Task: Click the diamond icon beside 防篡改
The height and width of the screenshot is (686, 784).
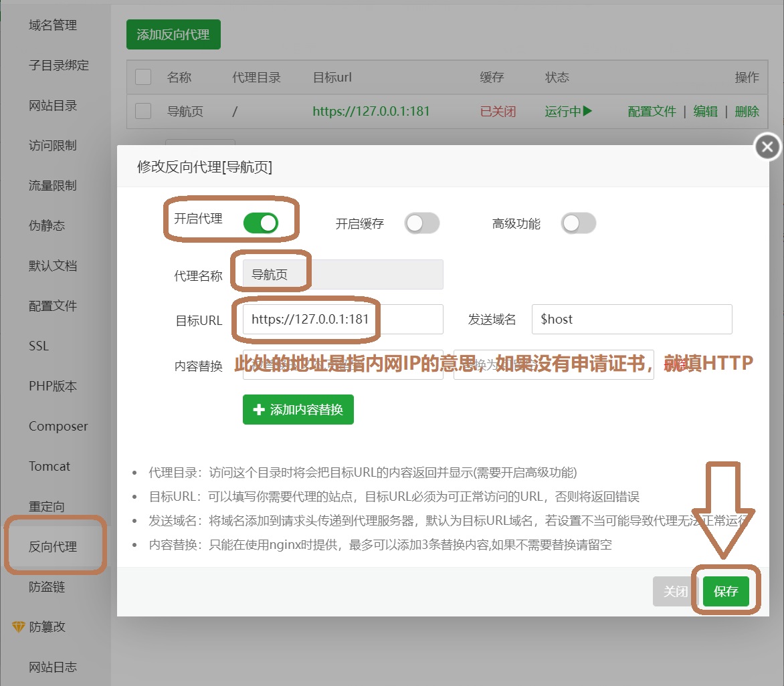Action: tap(18, 626)
